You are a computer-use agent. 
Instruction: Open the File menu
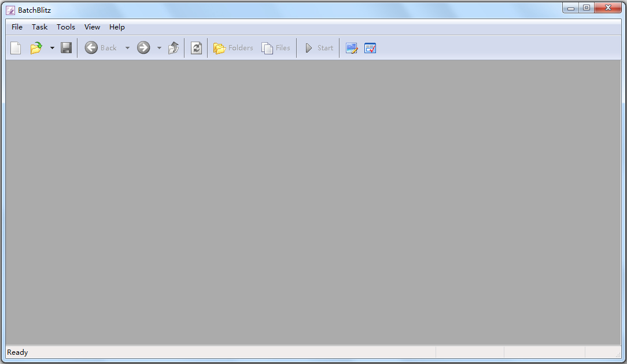coord(17,27)
